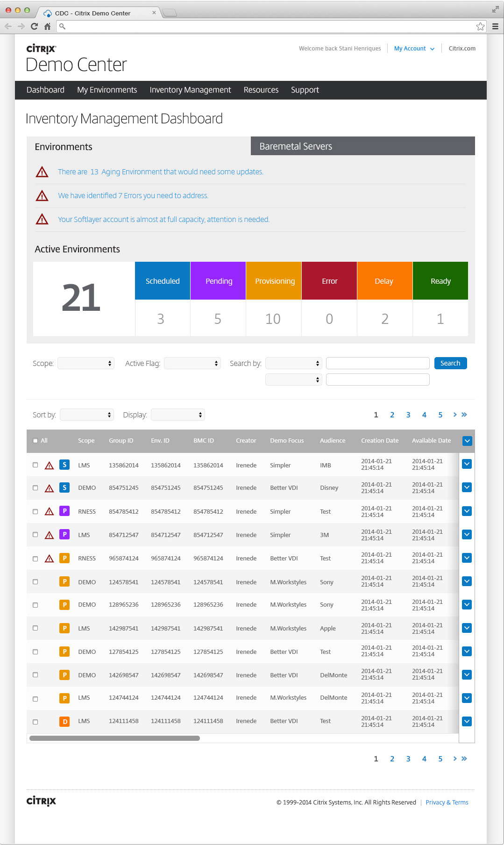Viewport: 504px width, 846px height.
Task: Click warning triangle in row 854712547
Action: pos(49,535)
